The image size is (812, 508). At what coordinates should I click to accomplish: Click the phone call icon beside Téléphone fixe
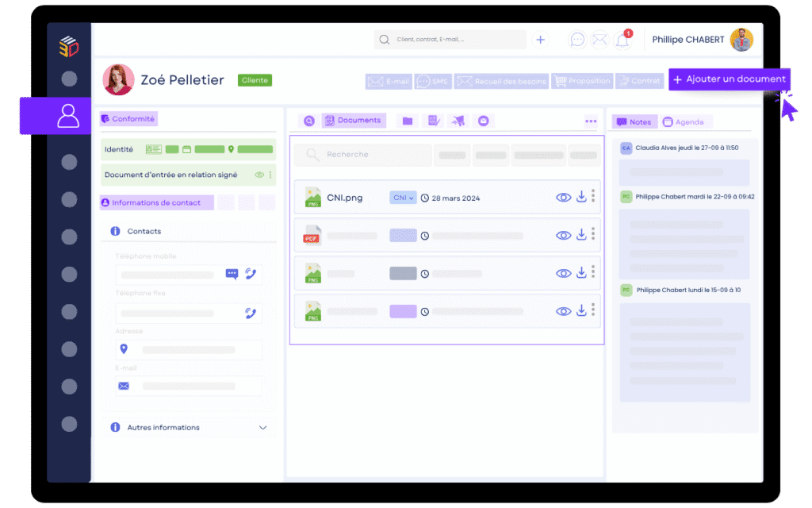coord(251,313)
